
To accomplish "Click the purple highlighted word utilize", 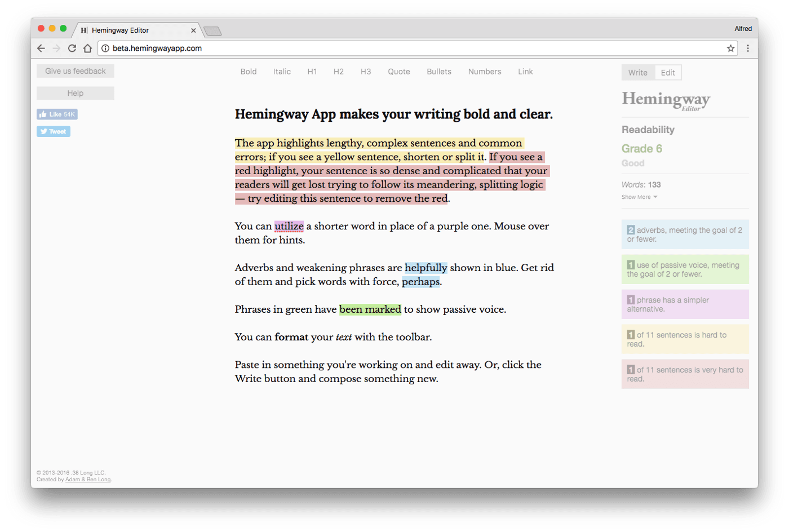I will point(289,226).
